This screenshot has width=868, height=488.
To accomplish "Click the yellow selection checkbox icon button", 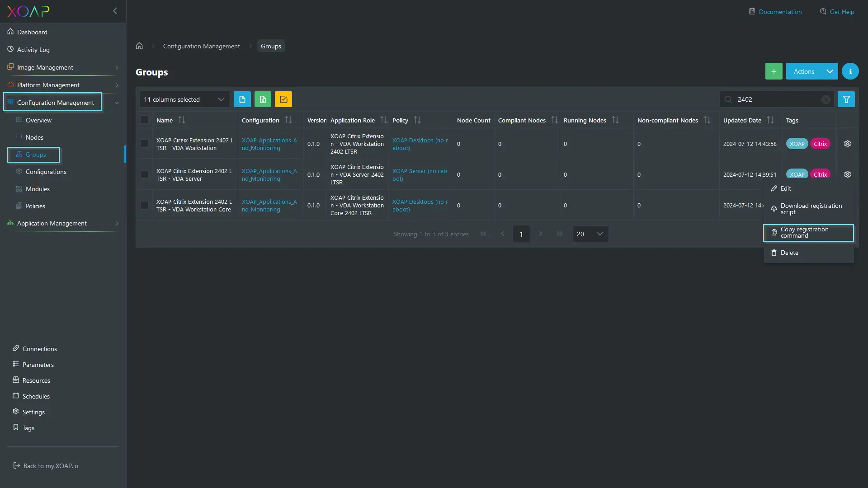I will pos(283,99).
